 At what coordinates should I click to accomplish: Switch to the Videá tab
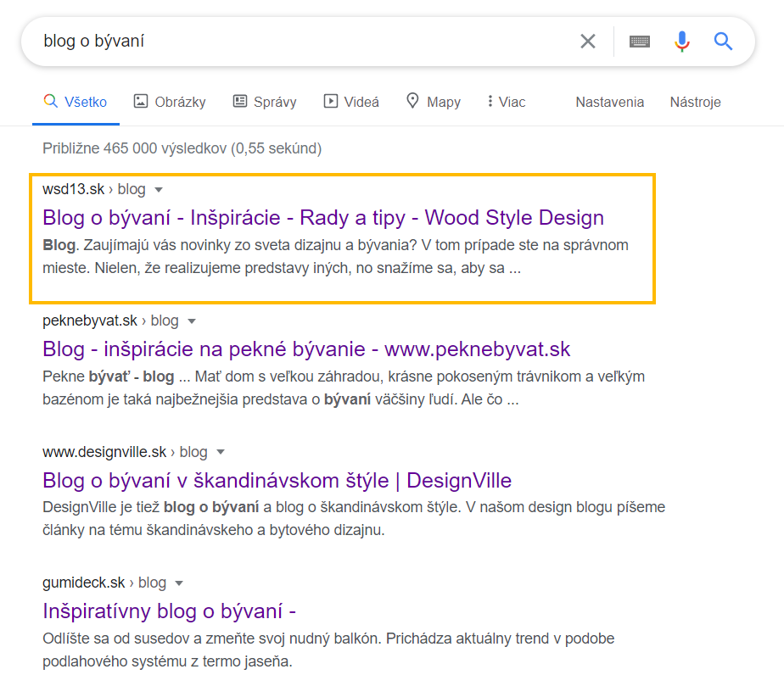coord(351,102)
